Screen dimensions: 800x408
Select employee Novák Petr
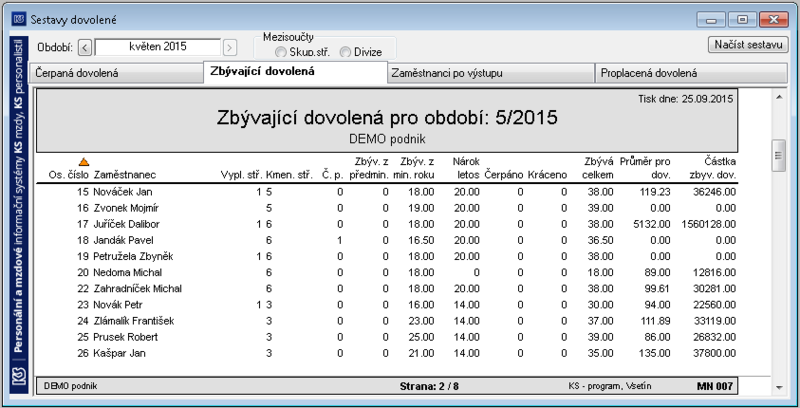(x=118, y=305)
